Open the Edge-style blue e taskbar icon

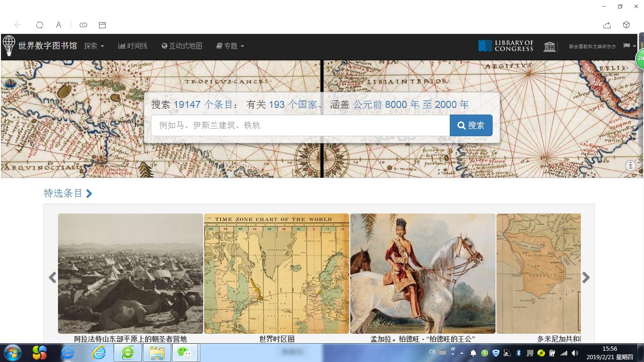68,353
